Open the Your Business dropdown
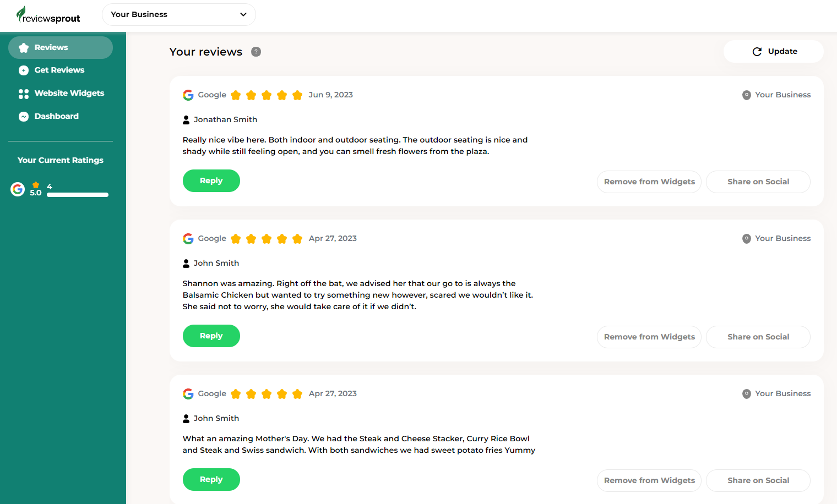This screenshot has width=837, height=504. [x=179, y=14]
